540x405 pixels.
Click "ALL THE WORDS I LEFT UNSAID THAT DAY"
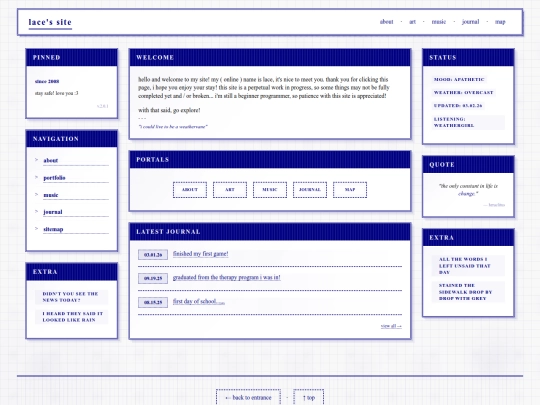pos(468,266)
